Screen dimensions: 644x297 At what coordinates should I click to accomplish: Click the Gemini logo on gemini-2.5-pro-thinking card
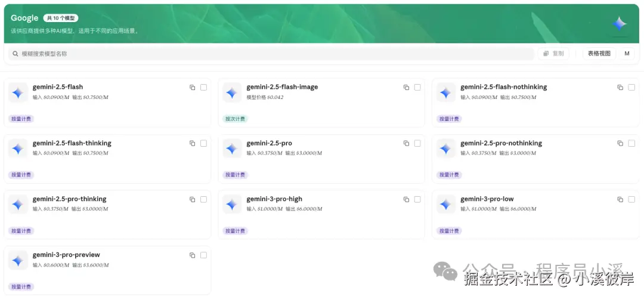click(x=18, y=205)
